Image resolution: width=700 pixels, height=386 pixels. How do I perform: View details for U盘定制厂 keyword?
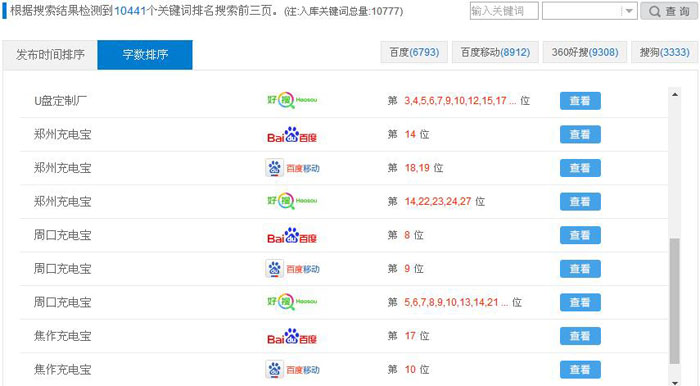(580, 101)
